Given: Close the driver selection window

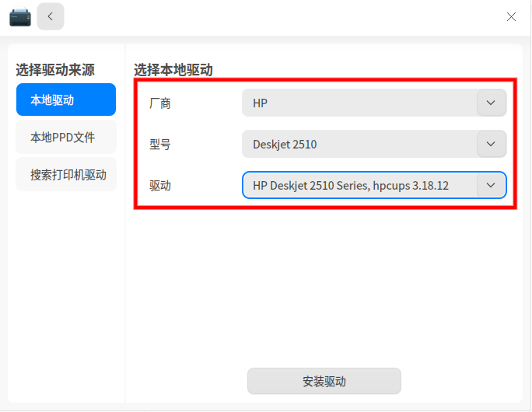Looking at the screenshot, I should pos(511,16).
